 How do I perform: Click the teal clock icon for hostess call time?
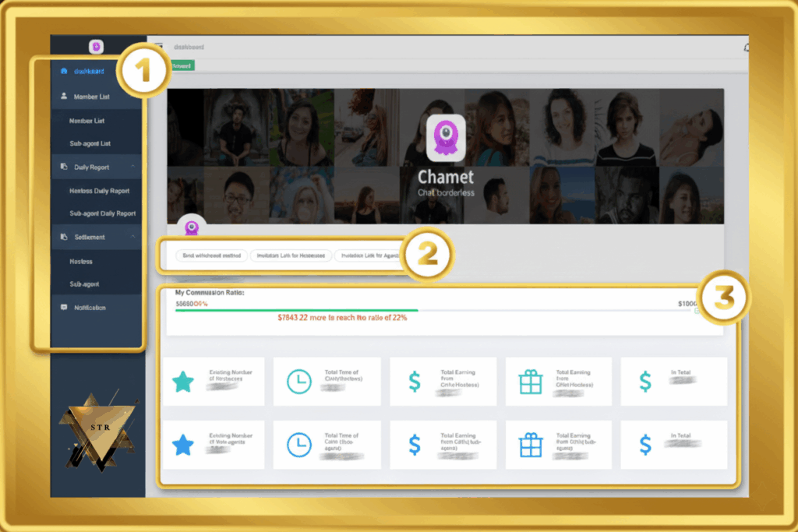pos(298,382)
